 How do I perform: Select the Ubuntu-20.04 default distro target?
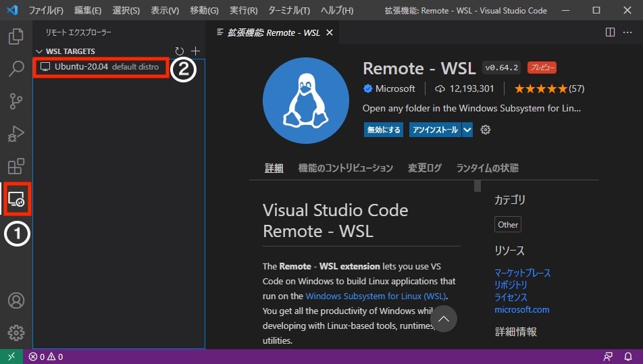click(x=100, y=67)
